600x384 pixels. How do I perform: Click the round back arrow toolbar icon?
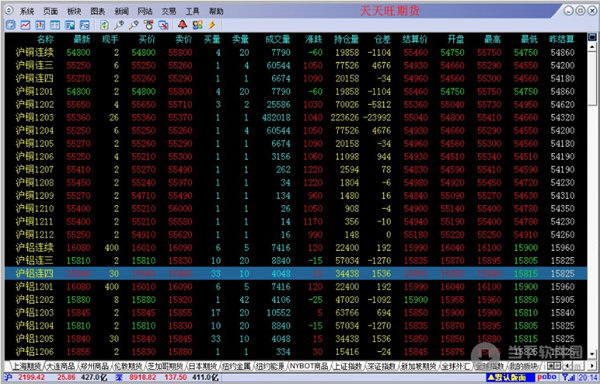(11, 25)
